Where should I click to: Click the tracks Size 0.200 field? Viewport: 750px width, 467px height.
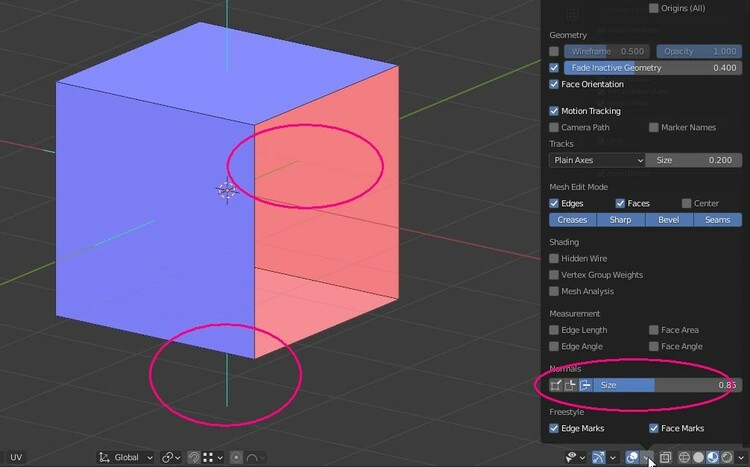point(693,160)
